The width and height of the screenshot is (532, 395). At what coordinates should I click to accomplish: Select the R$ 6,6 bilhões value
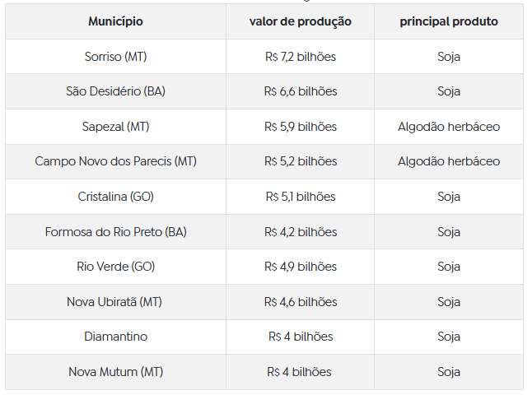tap(301, 91)
